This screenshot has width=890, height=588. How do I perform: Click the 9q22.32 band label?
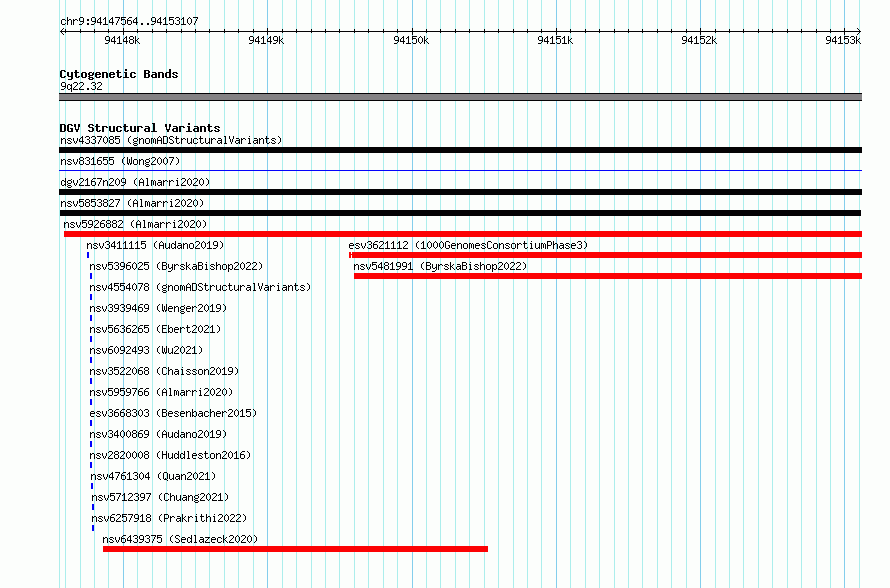click(x=81, y=86)
